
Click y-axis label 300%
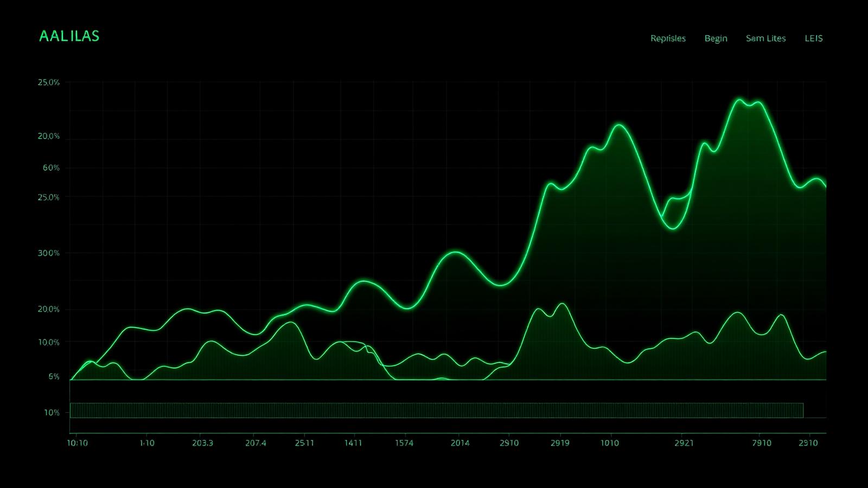pos(49,253)
